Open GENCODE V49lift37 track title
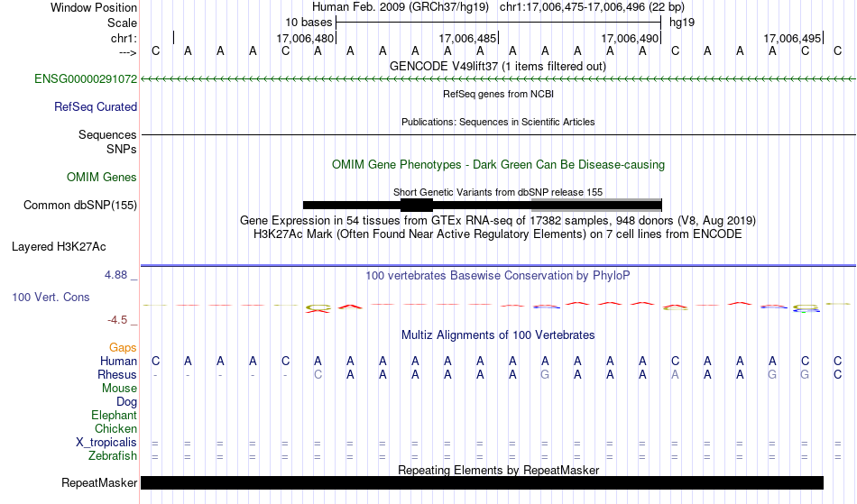The image size is (857, 504). 498,67
